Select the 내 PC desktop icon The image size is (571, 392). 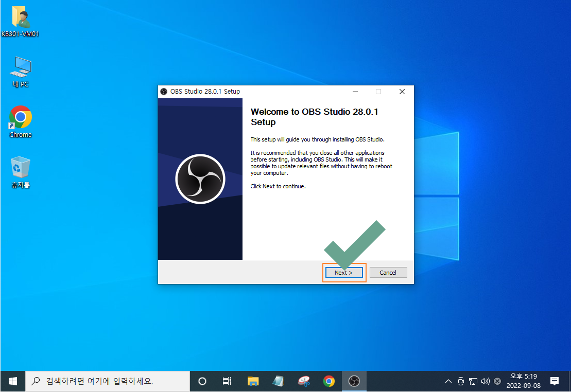pos(21,72)
